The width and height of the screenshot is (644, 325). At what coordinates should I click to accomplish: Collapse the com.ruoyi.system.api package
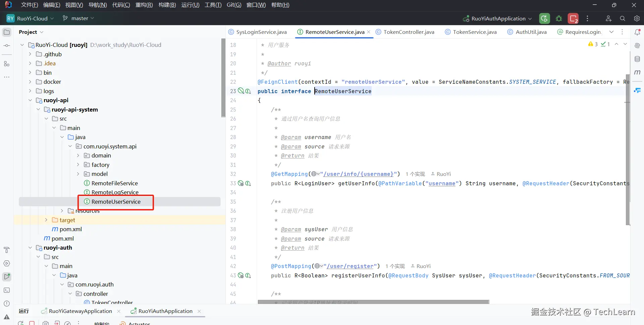click(70, 146)
